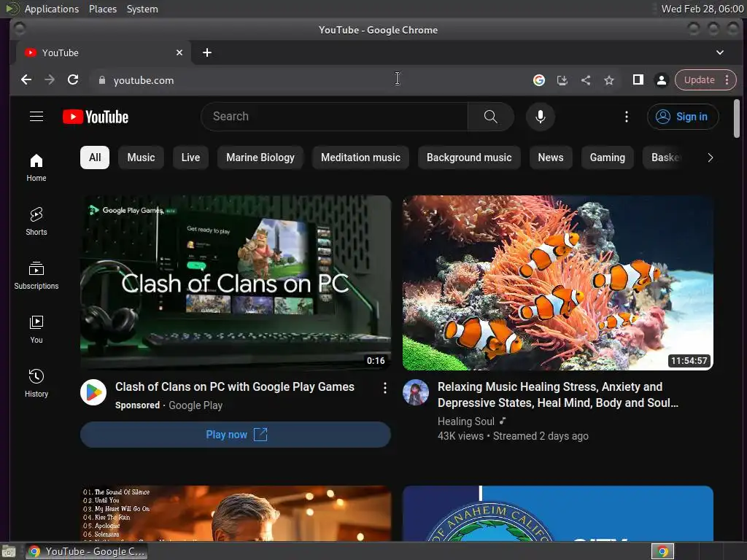The width and height of the screenshot is (747, 560).
Task: Click the Sign in button
Action: pos(683,117)
